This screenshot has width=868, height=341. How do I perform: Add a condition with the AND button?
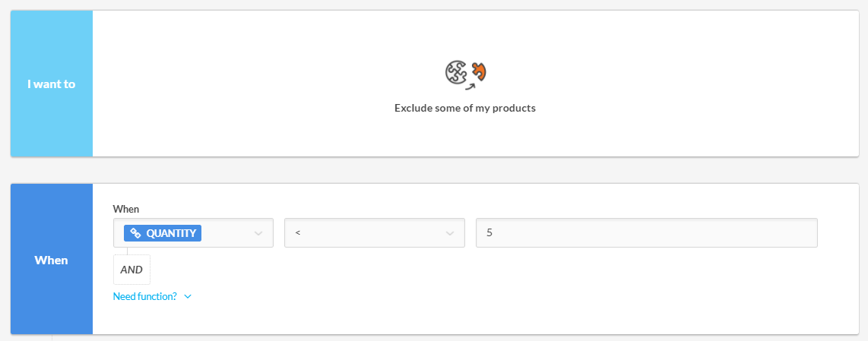coord(131,270)
